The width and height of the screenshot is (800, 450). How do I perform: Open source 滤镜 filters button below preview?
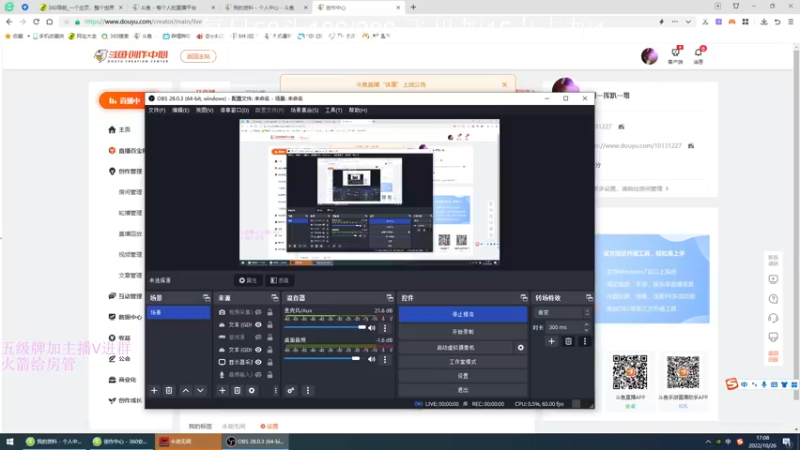pyautogui.click(x=280, y=280)
